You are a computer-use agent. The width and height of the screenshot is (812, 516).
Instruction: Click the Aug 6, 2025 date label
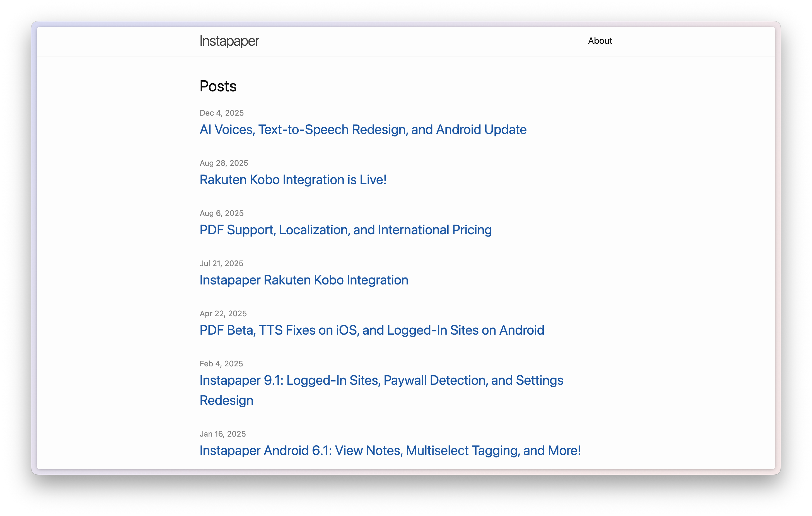click(x=221, y=213)
